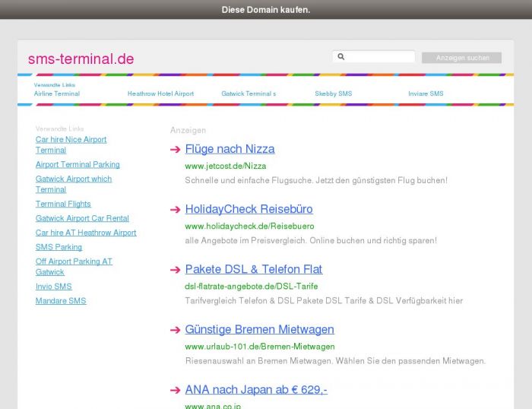Screen dimensions: 532x409
Task: Click the dsl-flatrate-angebote.de/DSL-Tarife URL
Action: tap(251, 287)
